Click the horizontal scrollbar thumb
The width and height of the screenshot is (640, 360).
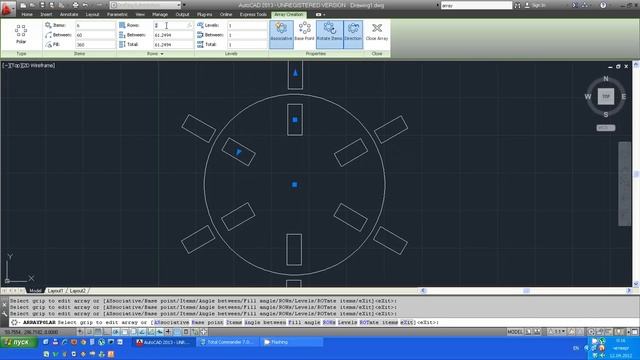pyautogui.click(x=526, y=291)
